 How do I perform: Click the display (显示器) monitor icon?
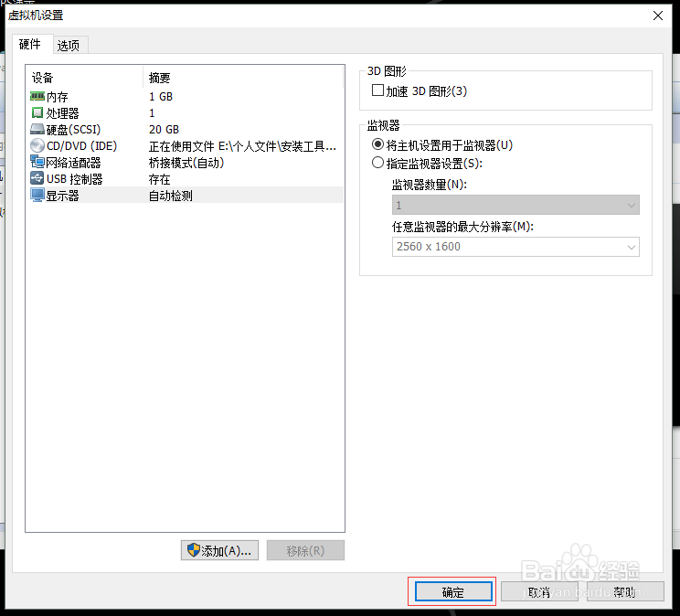37,196
